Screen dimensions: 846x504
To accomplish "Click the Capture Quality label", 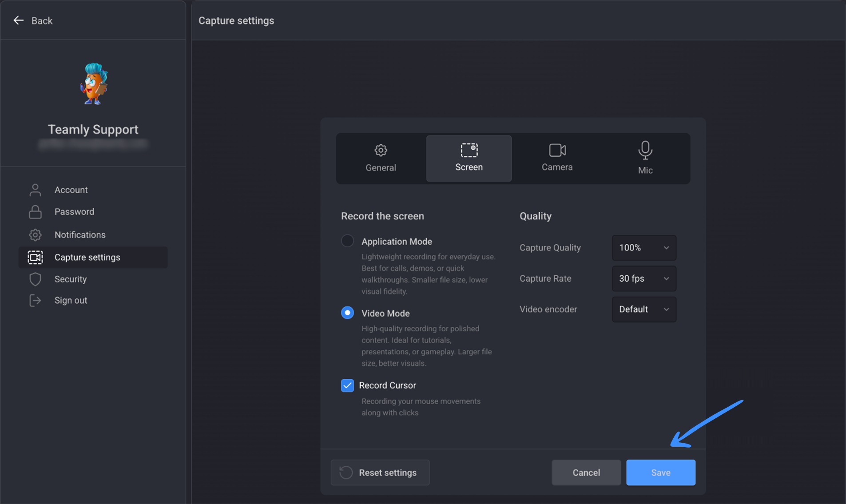I will pyautogui.click(x=550, y=247).
